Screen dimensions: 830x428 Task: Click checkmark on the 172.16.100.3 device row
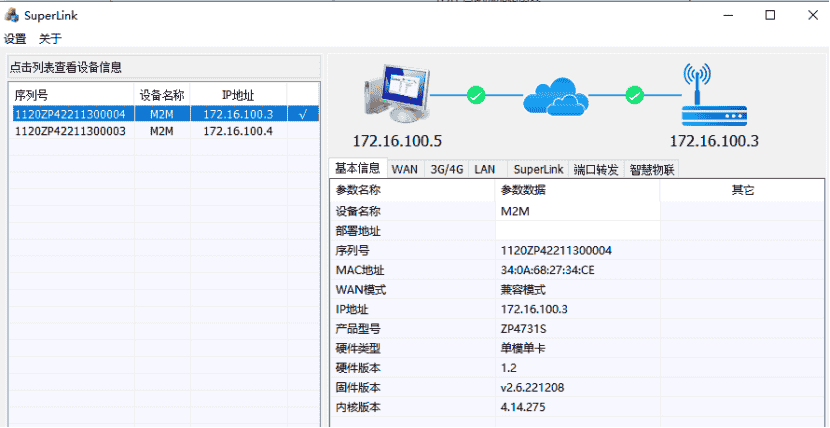(302, 114)
